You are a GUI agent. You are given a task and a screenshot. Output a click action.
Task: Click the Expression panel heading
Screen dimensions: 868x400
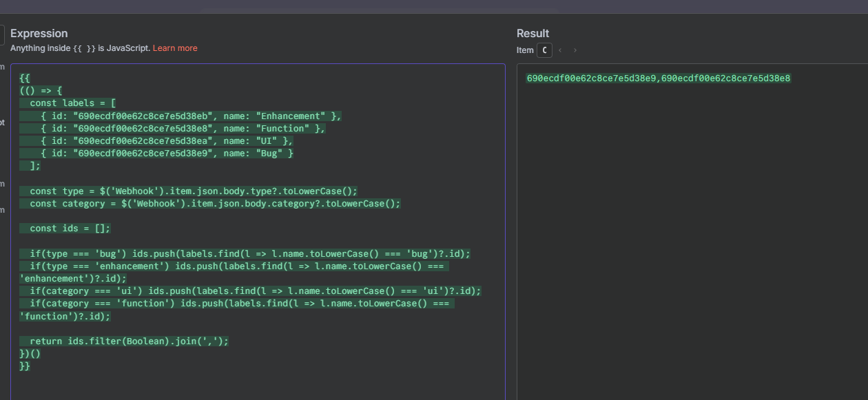click(39, 33)
